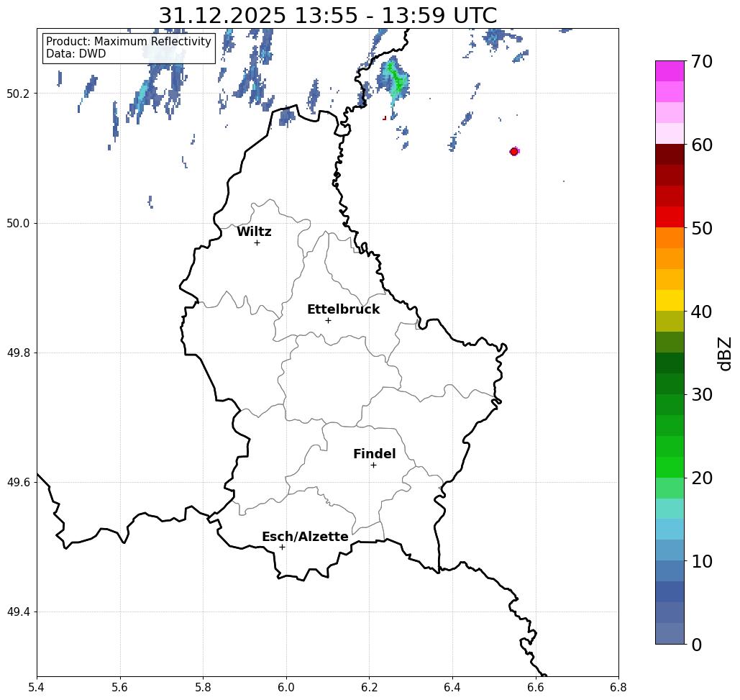Viewport: 740px width, 700px height.
Task: Click the dBZ colorbar axis label
Action: (724, 353)
